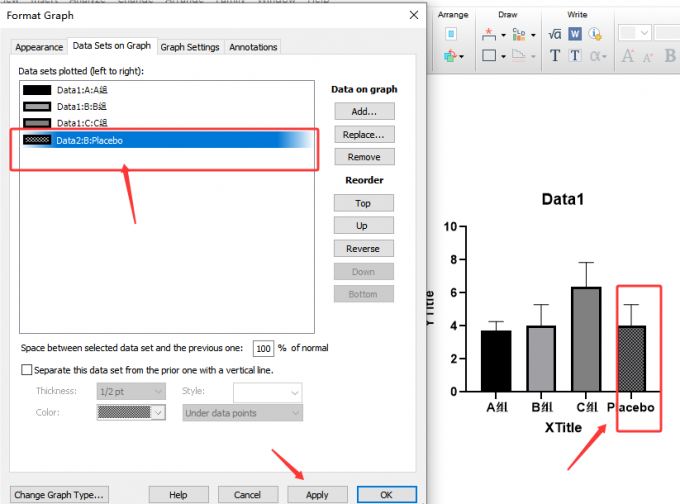
Task: Click the Add... button
Action: pos(364,111)
